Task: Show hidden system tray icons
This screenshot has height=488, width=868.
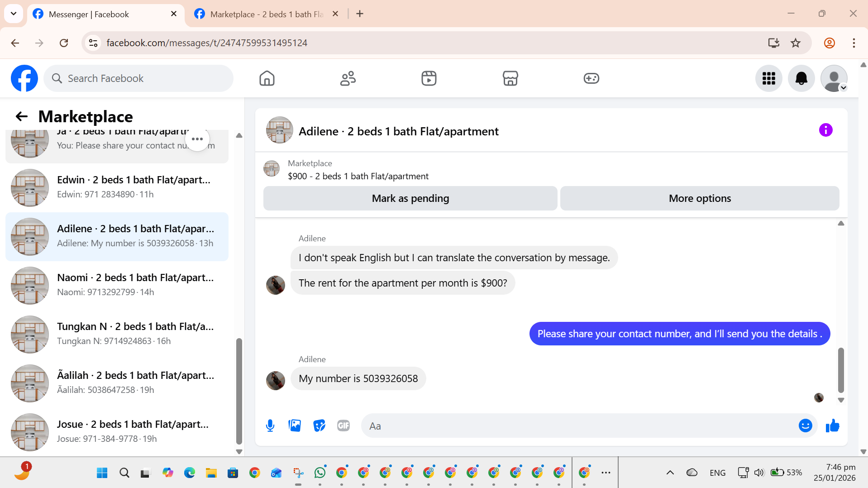Action: pos(670,473)
